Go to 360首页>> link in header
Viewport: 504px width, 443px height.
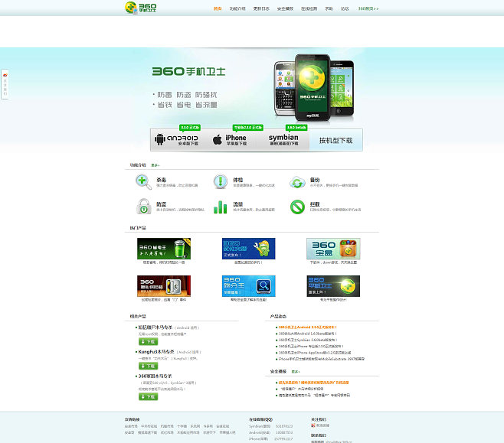[x=368, y=8]
